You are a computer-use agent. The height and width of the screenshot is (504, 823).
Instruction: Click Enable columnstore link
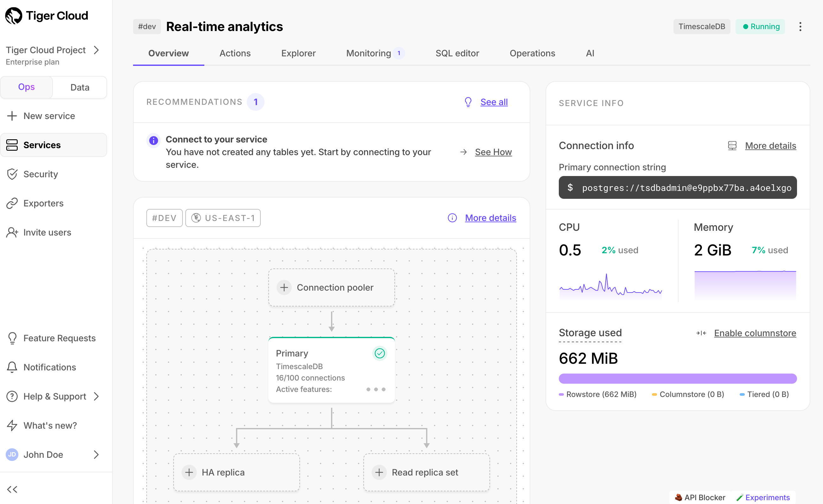tap(755, 333)
